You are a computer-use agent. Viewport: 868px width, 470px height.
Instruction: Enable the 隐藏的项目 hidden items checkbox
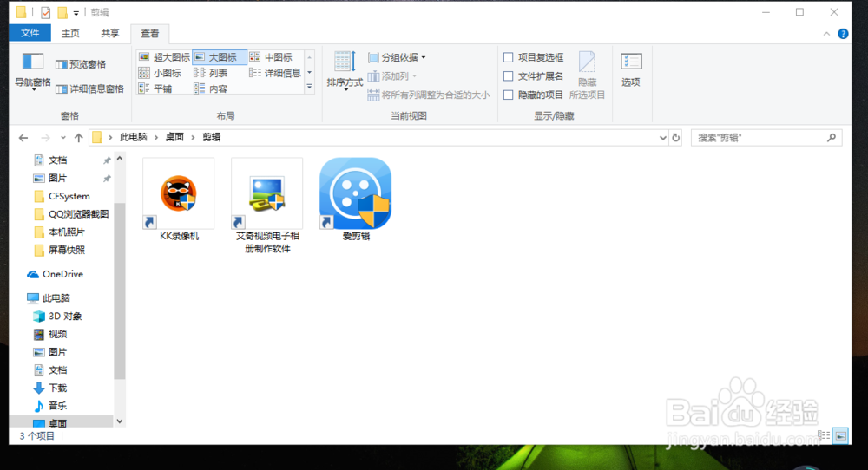pyautogui.click(x=508, y=95)
